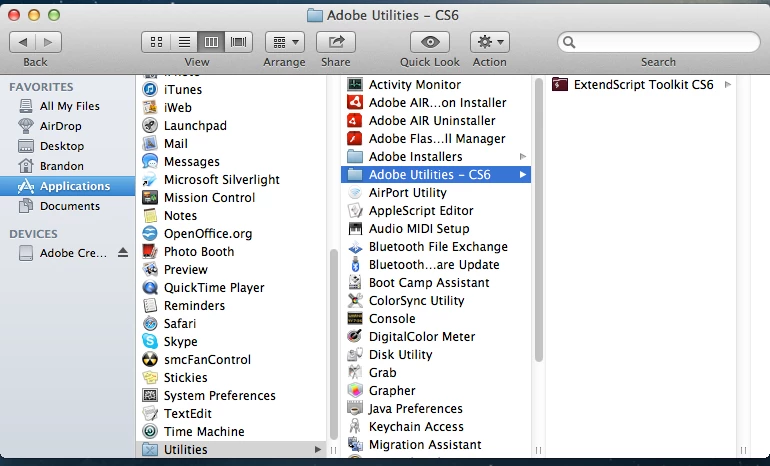Image resolution: width=770 pixels, height=466 pixels.
Task: Switch to Cover Flow view
Action: 239,42
